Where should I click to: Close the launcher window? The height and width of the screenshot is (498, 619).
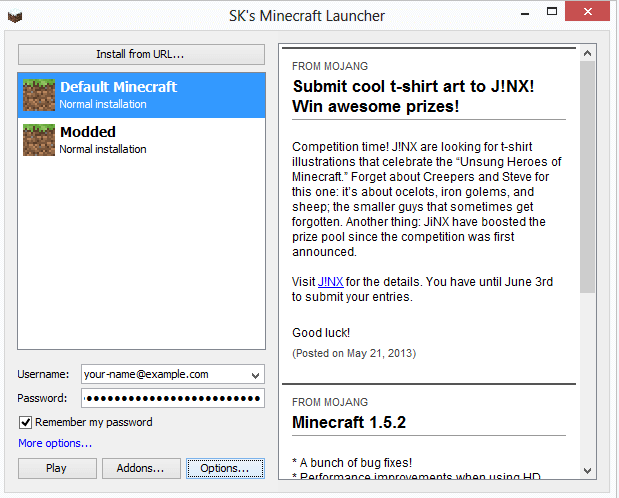[x=587, y=12]
